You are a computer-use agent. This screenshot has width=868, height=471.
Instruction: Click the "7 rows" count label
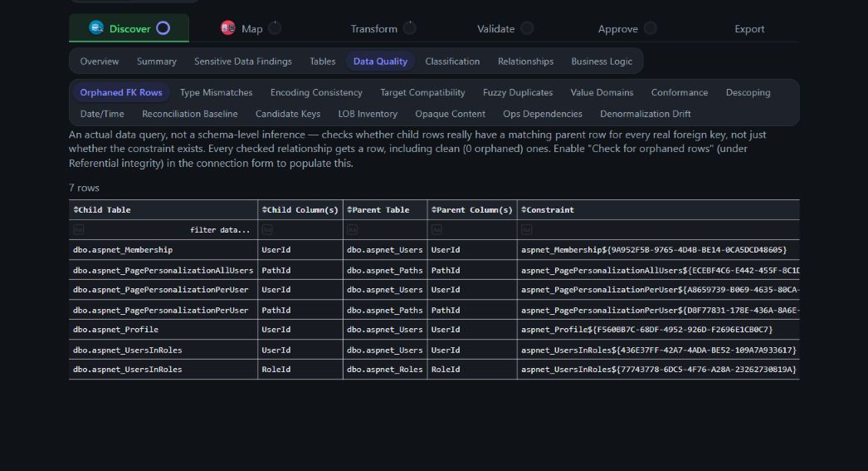coord(84,188)
